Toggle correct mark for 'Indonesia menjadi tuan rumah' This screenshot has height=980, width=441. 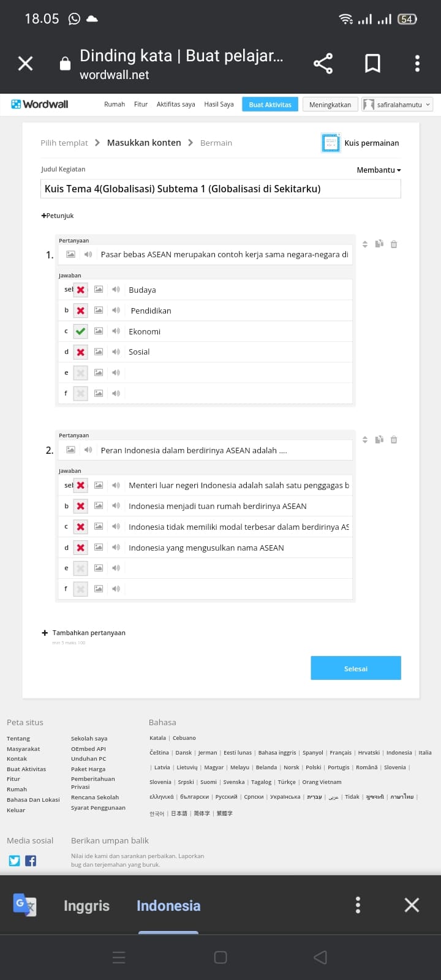pyautogui.click(x=80, y=506)
